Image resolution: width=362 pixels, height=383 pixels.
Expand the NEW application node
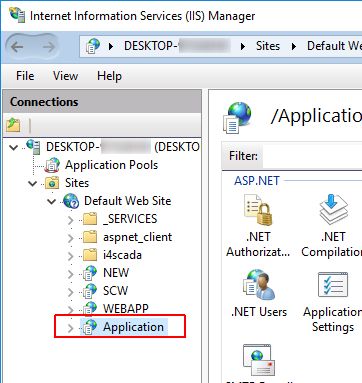pos(70,274)
